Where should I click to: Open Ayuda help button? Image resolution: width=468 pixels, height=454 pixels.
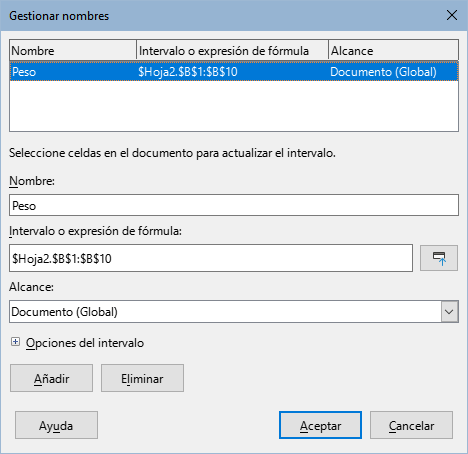point(56,425)
